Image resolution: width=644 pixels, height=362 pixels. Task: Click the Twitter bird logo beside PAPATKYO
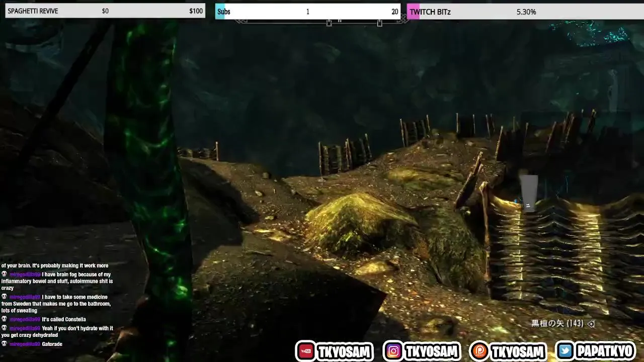point(565,351)
